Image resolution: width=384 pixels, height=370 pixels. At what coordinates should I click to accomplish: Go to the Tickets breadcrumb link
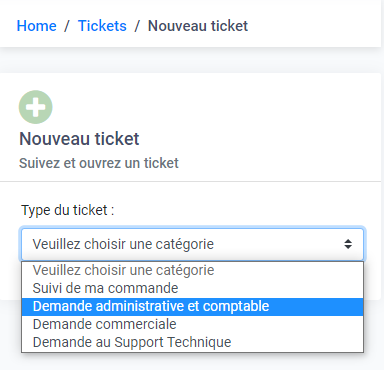click(102, 26)
